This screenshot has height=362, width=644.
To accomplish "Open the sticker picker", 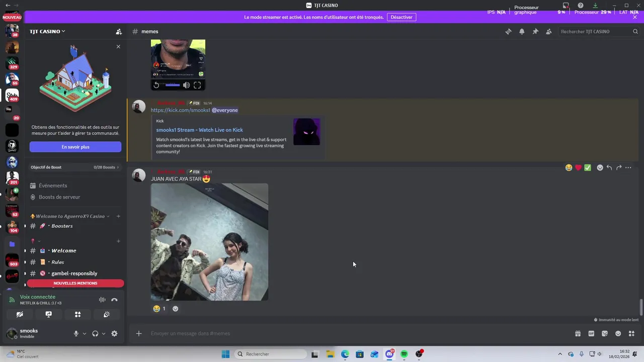I will 605,333.
